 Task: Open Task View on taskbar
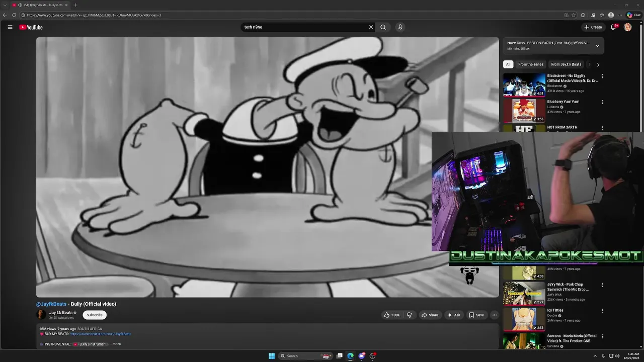click(x=340, y=356)
